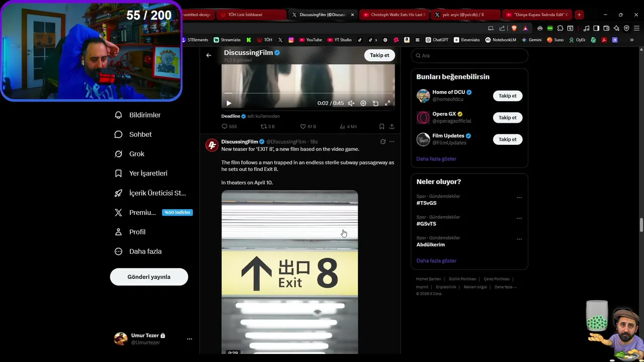Open options dots for Abdülkerim trend
This screenshot has height=362, width=644.
tap(519, 239)
